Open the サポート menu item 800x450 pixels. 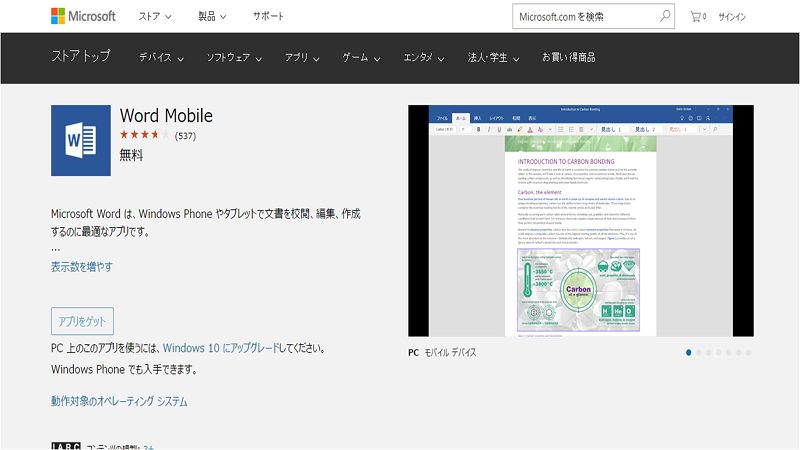pos(268,16)
